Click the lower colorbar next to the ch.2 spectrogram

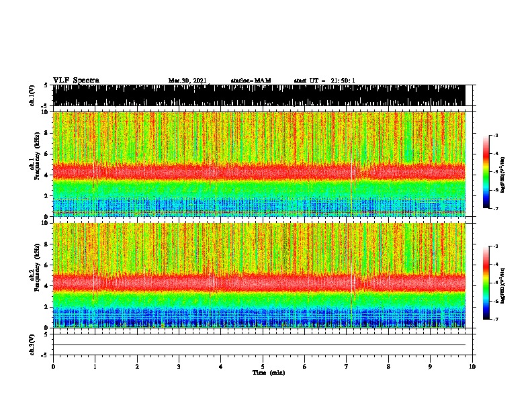pos(486,283)
